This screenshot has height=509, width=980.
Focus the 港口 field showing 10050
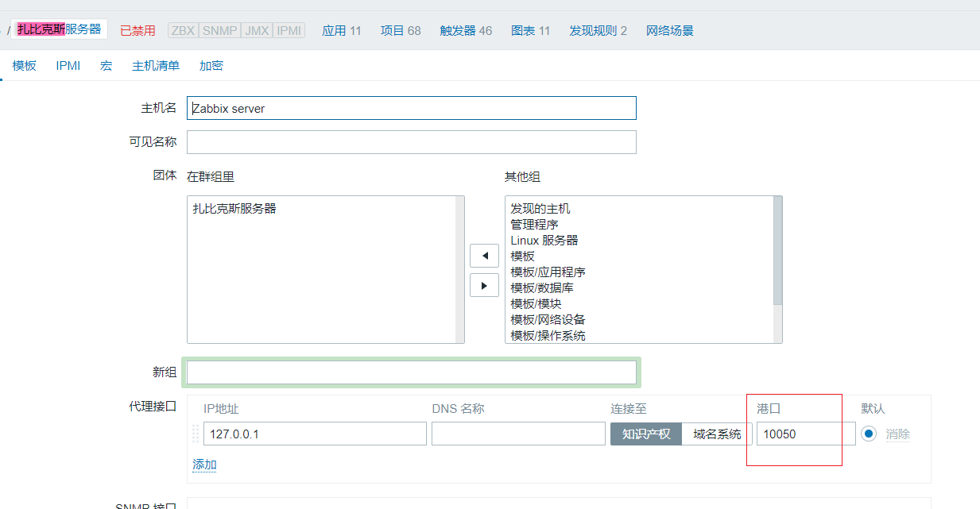click(806, 434)
